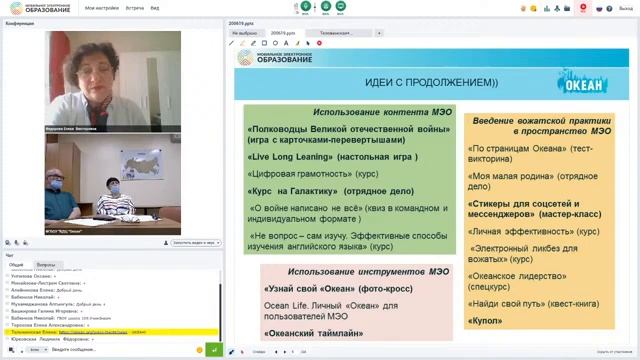Open the help question mark icon
This screenshot has width=640, height=360.
point(609,9)
